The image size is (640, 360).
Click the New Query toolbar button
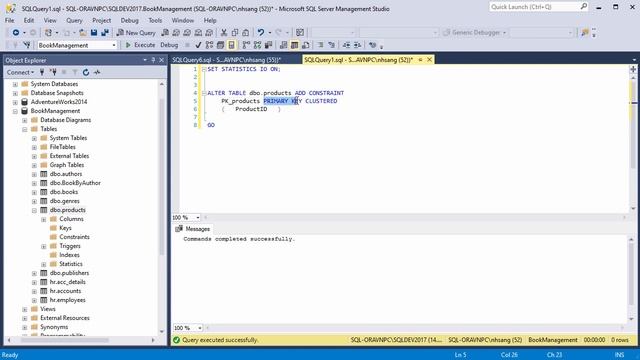point(136,33)
